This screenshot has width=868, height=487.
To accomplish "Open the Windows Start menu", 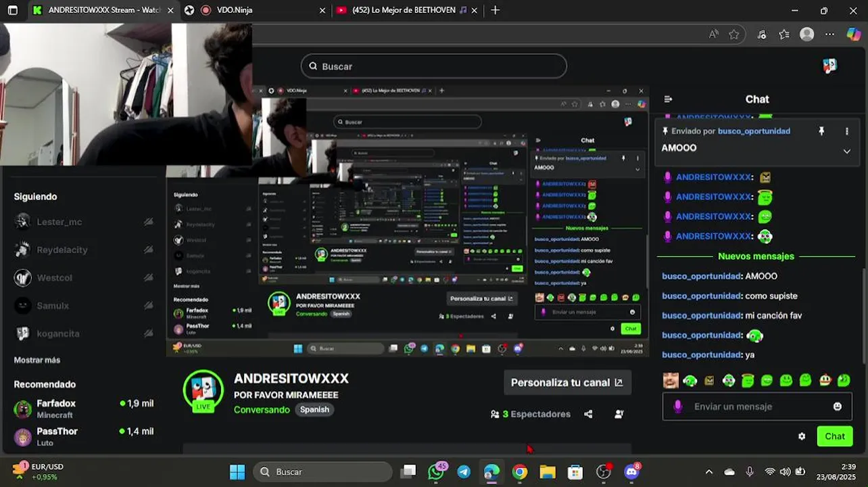I will (x=237, y=471).
